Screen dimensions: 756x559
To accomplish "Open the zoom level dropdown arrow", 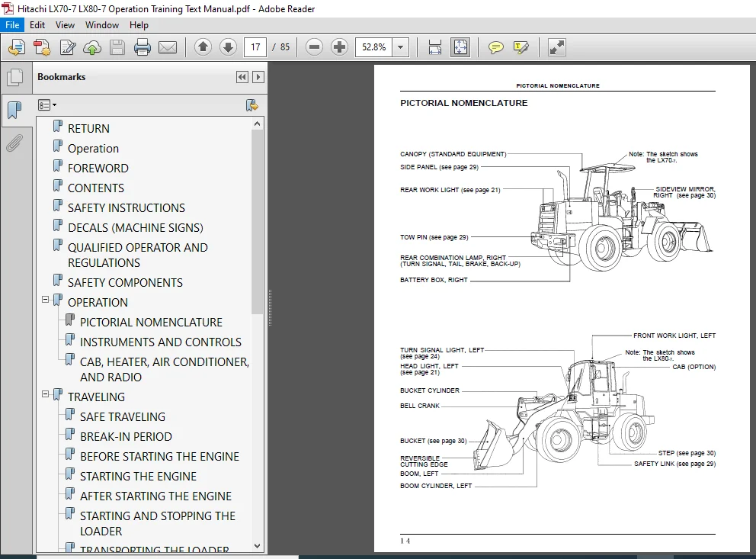I will [400, 47].
